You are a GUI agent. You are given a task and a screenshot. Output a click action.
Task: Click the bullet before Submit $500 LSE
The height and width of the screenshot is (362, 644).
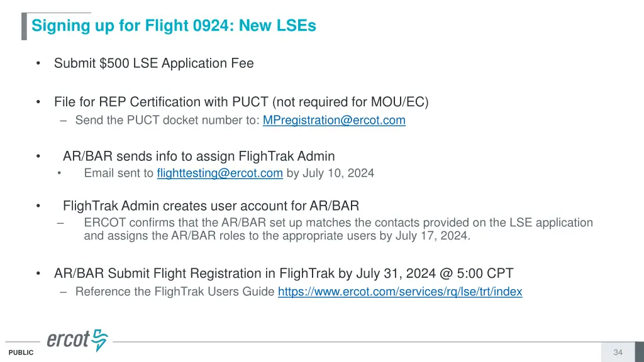(x=39, y=63)
